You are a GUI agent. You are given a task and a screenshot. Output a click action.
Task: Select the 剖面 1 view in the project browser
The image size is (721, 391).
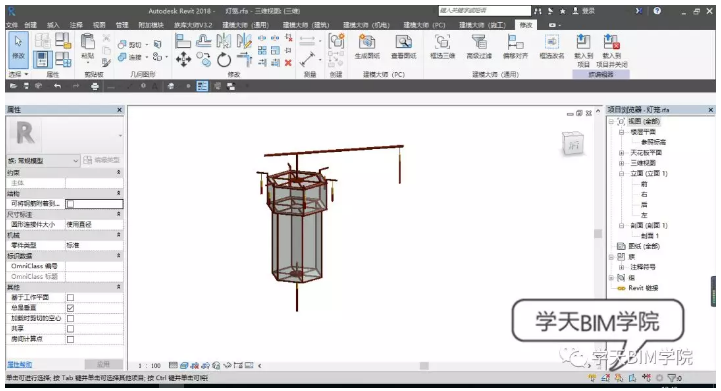pos(650,236)
